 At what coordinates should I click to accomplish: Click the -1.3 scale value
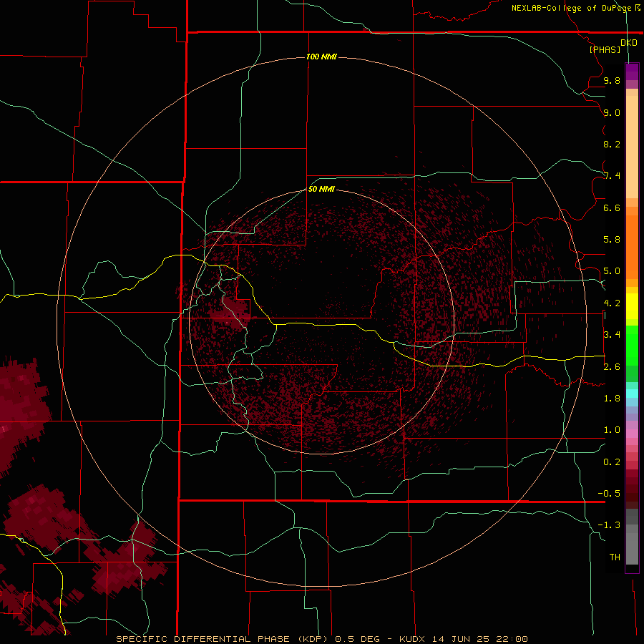click(x=609, y=525)
